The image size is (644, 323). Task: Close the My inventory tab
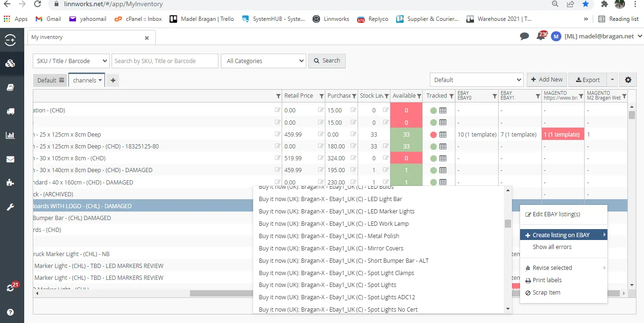(x=147, y=37)
